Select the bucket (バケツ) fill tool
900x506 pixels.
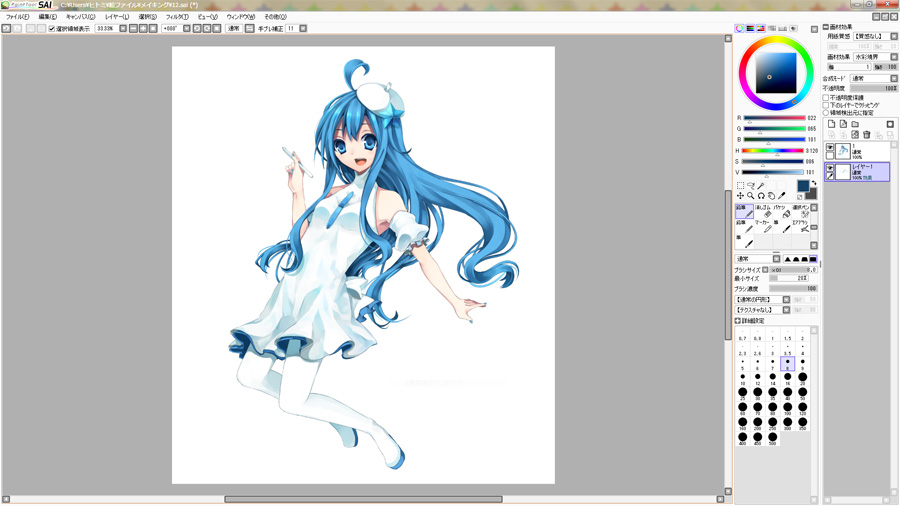782,211
